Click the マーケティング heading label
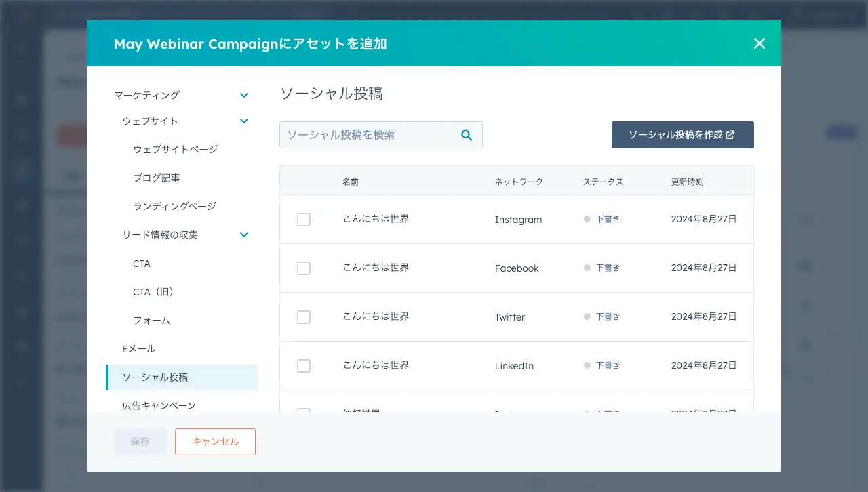The width and height of the screenshot is (868, 492). click(147, 95)
